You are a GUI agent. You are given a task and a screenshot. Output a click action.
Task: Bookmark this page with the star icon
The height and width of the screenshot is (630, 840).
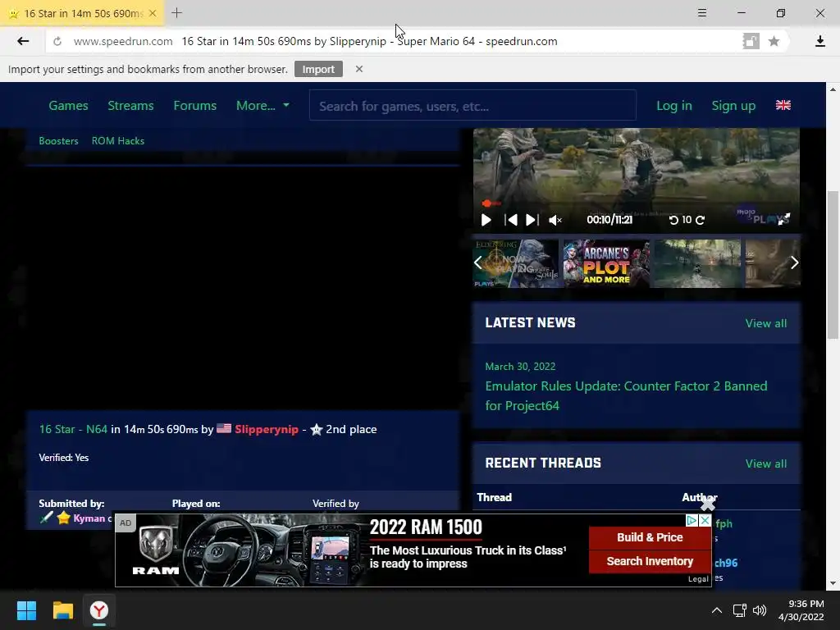774,41
